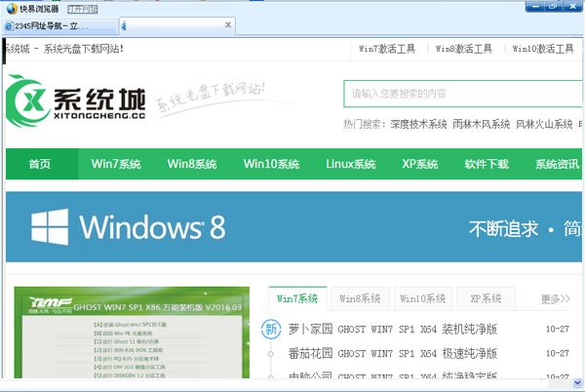Viewport: 585px width, 392px height.
Task: Select the Win8系统 list tab
Action: tap(360, 298)
